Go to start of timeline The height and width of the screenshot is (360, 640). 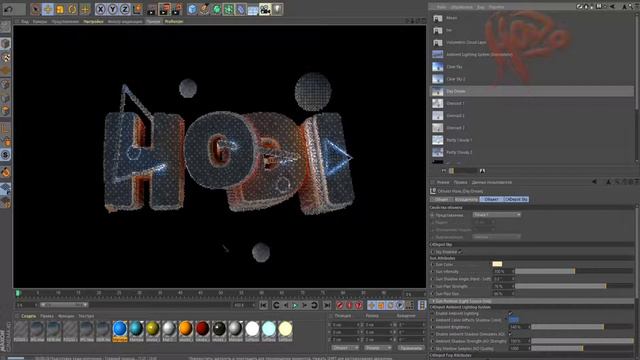pos(264,305)
